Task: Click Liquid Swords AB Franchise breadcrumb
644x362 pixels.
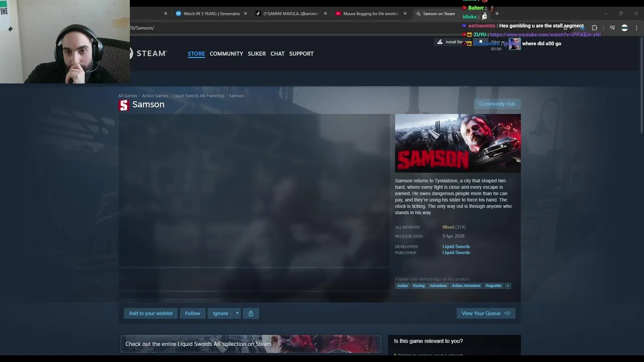Action: point(199,96)
